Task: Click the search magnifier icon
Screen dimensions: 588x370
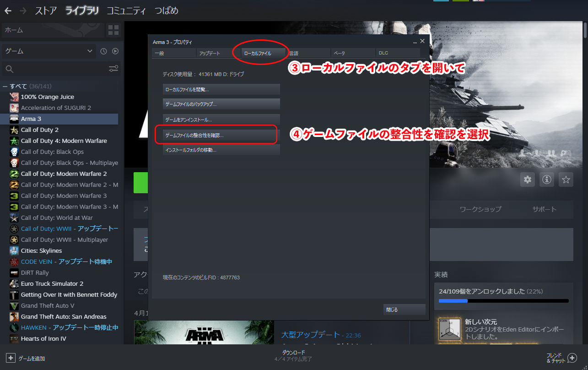Action: [x=10, y=69]
